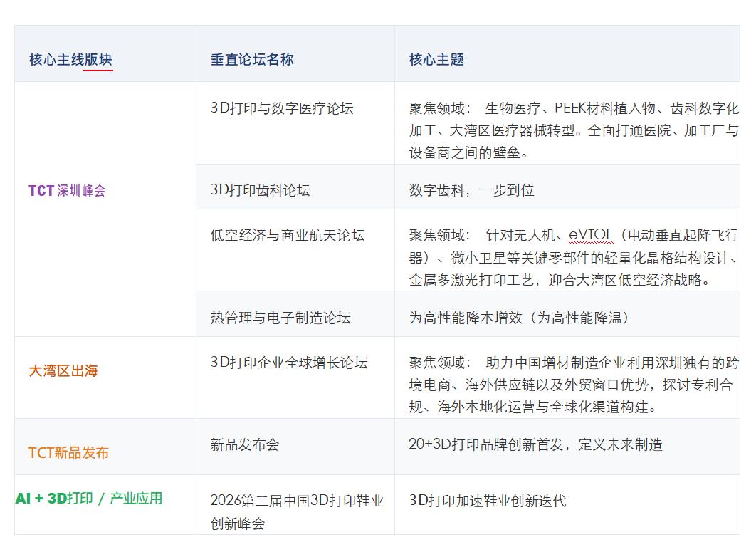The image size is (756, 547).
Task: Click the 新品发布会 forum name cell
Action: click(245, 444)
